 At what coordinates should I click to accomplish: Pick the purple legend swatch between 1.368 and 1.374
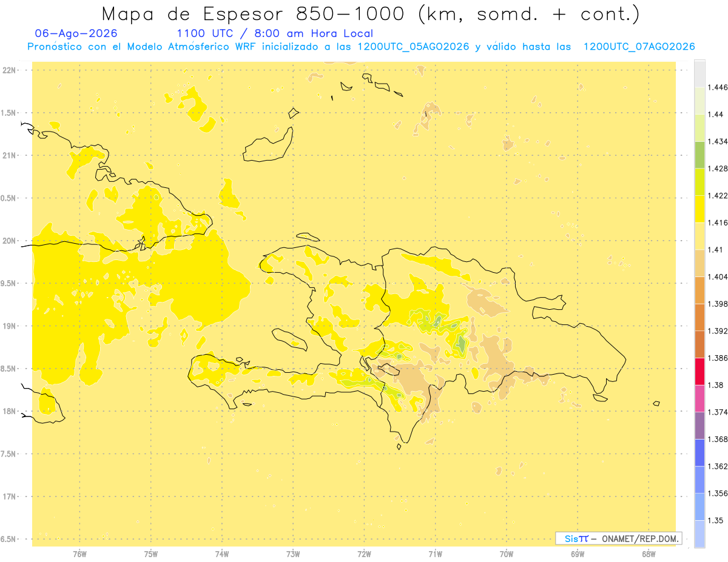point(699,426)
